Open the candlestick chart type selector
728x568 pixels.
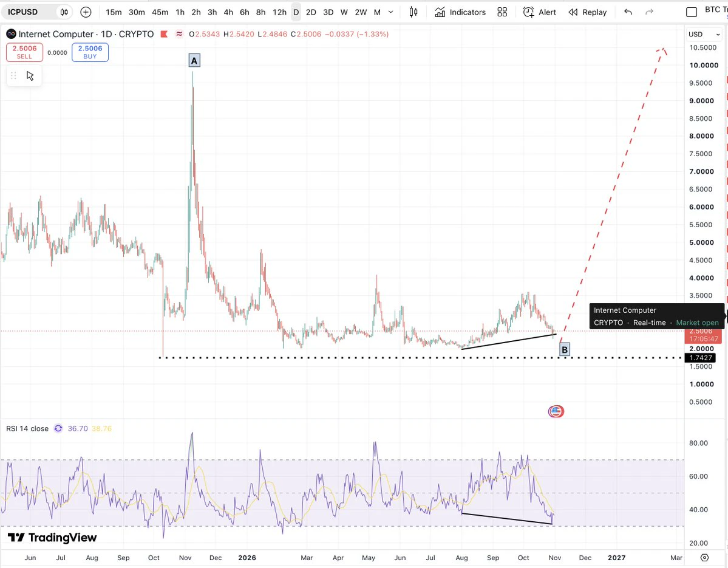[x=413, y=12]
